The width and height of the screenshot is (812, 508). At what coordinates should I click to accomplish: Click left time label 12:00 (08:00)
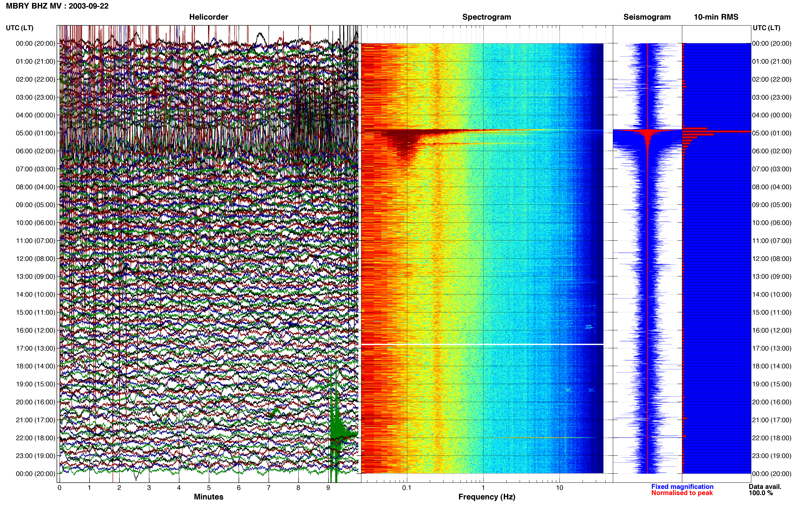(36, 259)
